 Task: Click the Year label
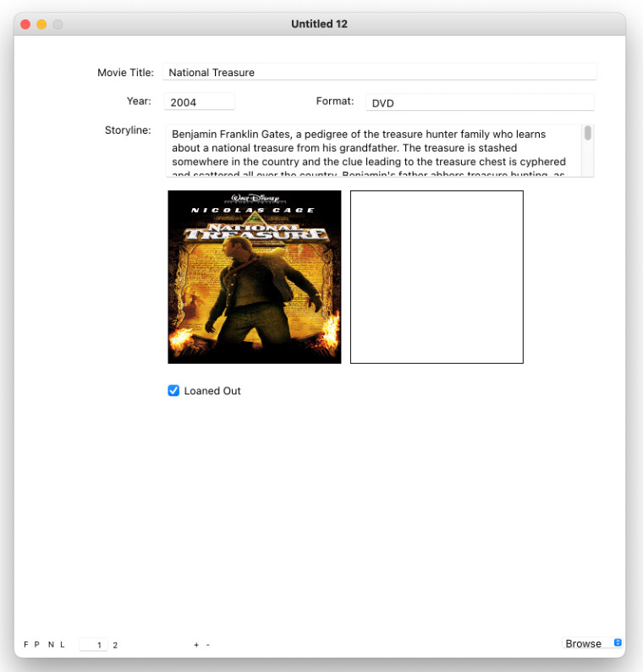[139, 102]
